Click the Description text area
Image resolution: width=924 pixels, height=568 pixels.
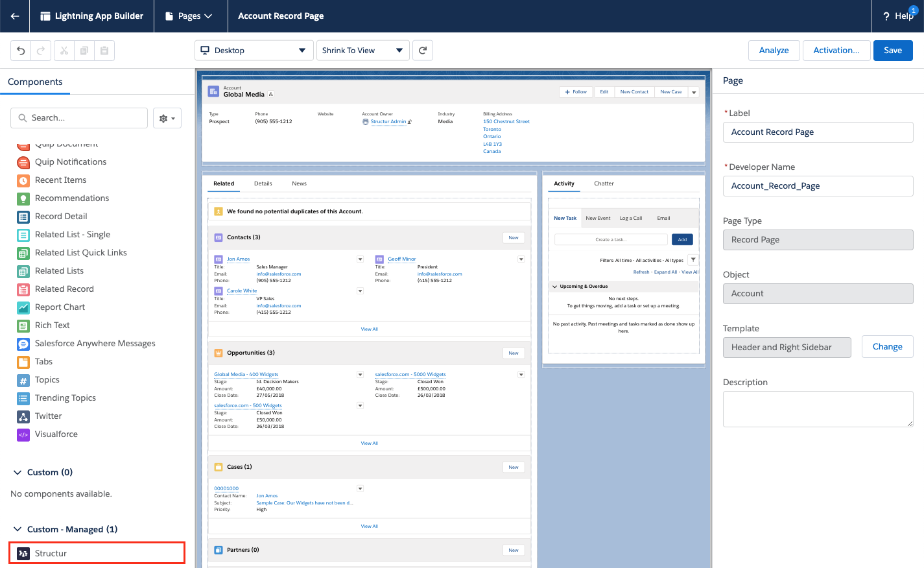[818, 408]
